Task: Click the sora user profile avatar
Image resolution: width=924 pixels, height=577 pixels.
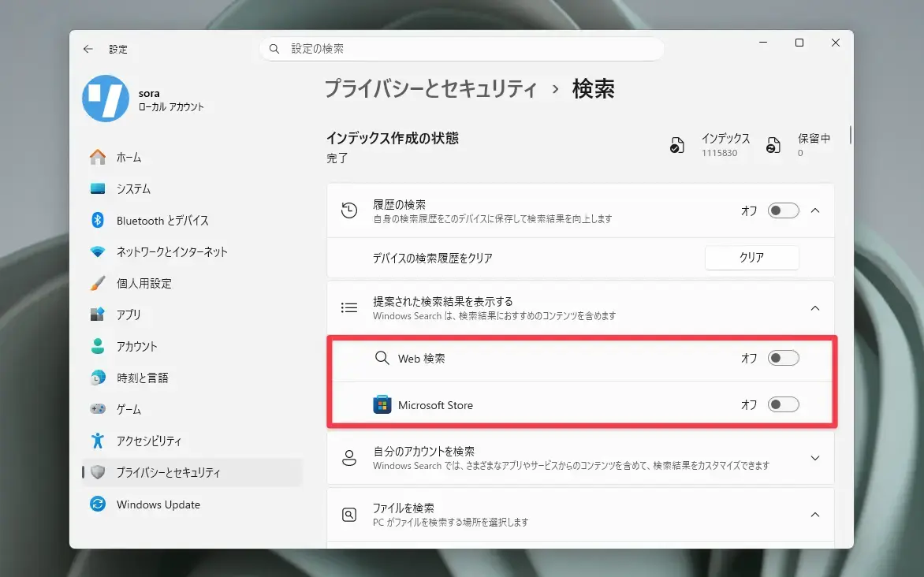Action: (x=106, y=99)
